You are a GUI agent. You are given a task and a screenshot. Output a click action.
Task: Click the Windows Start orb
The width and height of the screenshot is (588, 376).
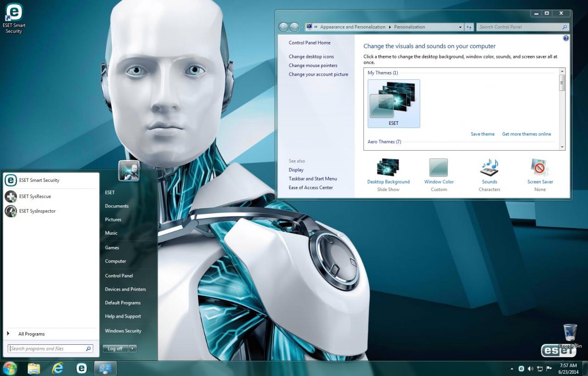[10, 368]
